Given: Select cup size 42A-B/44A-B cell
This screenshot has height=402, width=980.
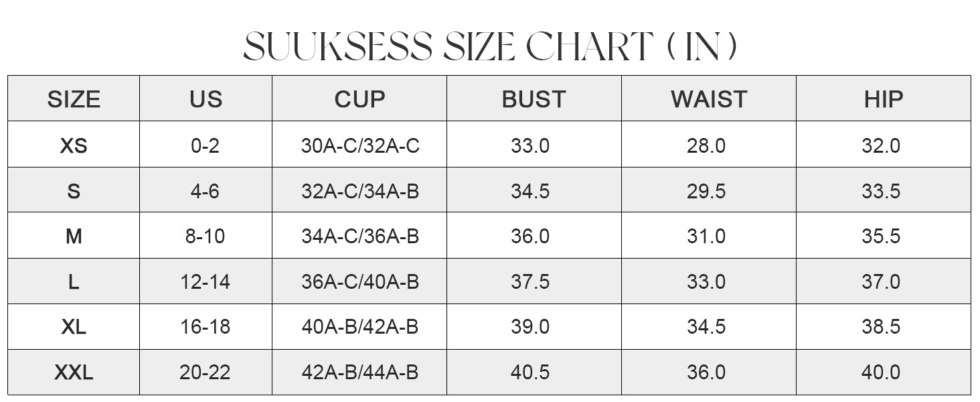Looking at the screenshot, I should pyautogui.click(x=360, y=372).
